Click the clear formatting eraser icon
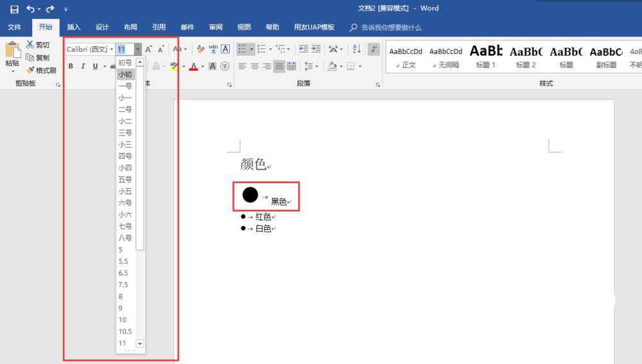This screenshot has width=642, height=364. 200,49
